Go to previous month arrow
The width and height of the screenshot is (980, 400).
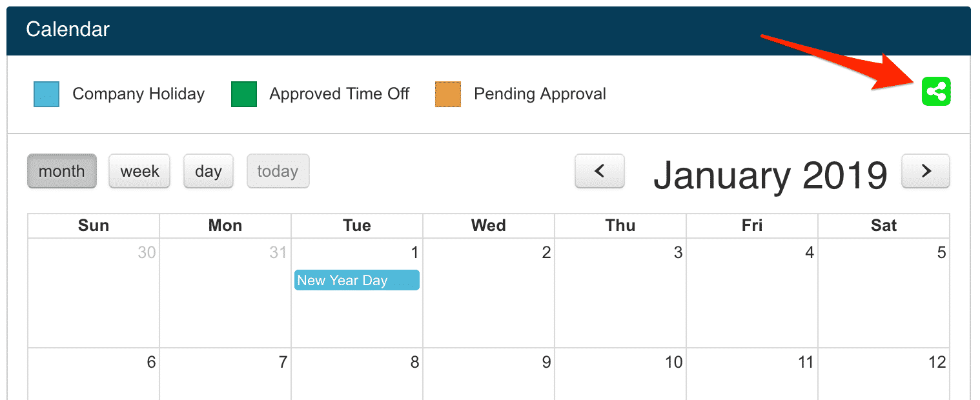[x=599, y=171]
